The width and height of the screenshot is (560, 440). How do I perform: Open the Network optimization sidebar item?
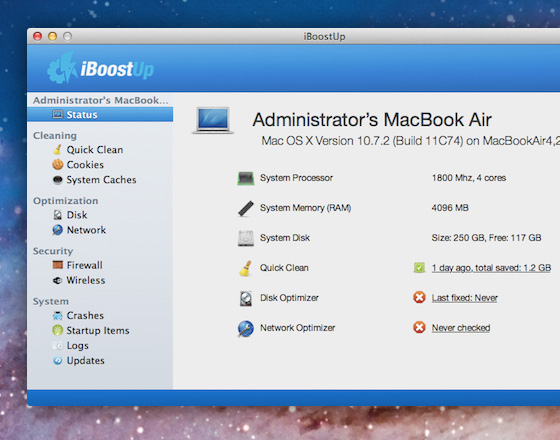coord(86,230)
